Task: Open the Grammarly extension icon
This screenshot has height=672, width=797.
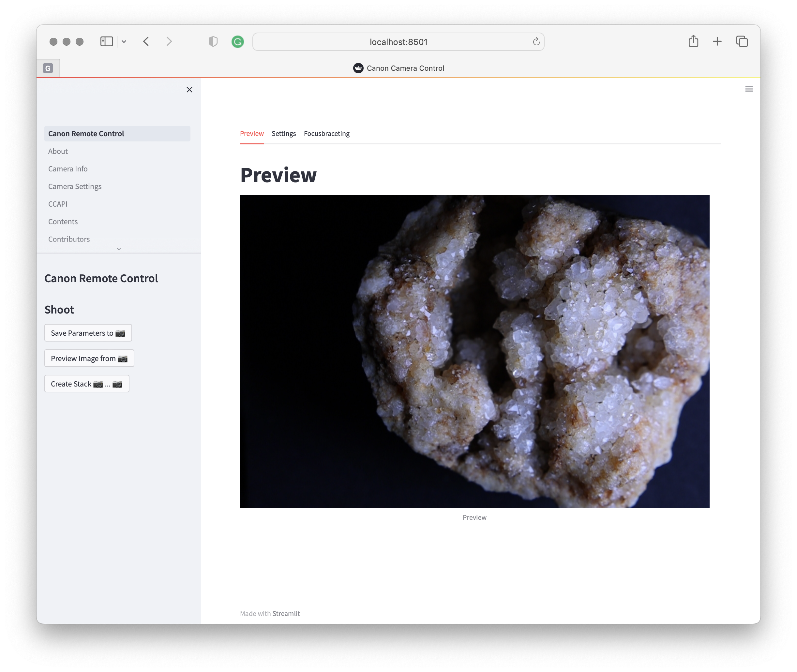Action: click(237, 41)
